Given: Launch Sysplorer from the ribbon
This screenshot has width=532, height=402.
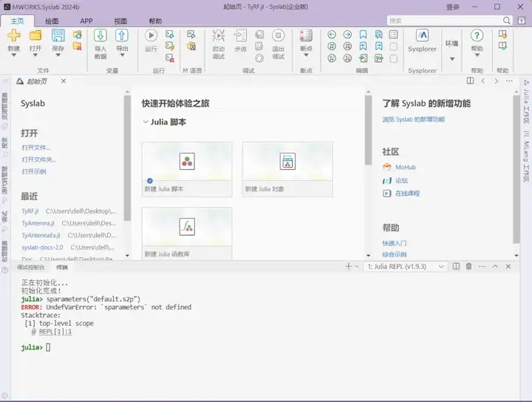Looking at the screenshot, I should tap(422, 41).
